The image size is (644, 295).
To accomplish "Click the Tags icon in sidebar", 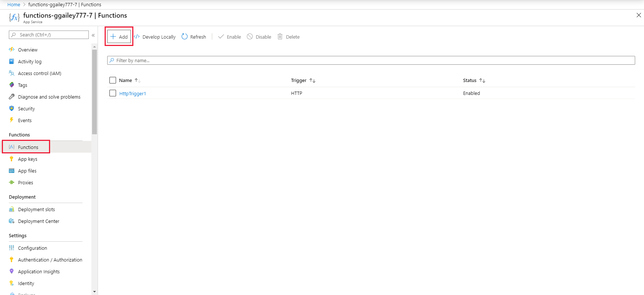I will click(x=12, y=85).
